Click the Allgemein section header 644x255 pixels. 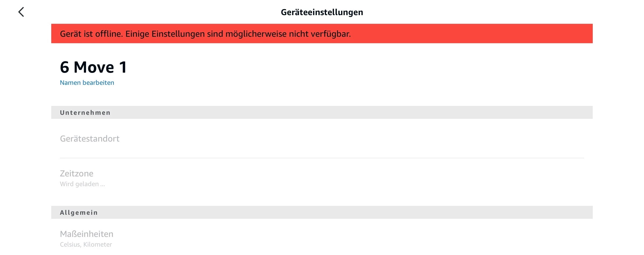pyautogui.click(x=322, y=212)
